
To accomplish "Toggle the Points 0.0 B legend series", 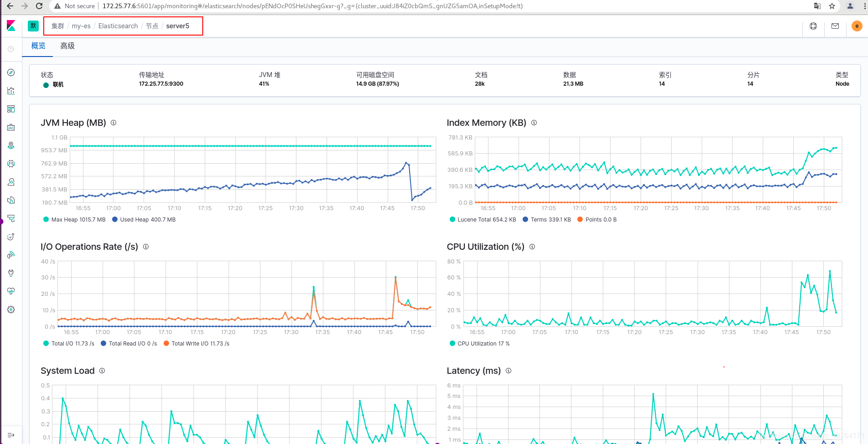I will pos(597,220).
